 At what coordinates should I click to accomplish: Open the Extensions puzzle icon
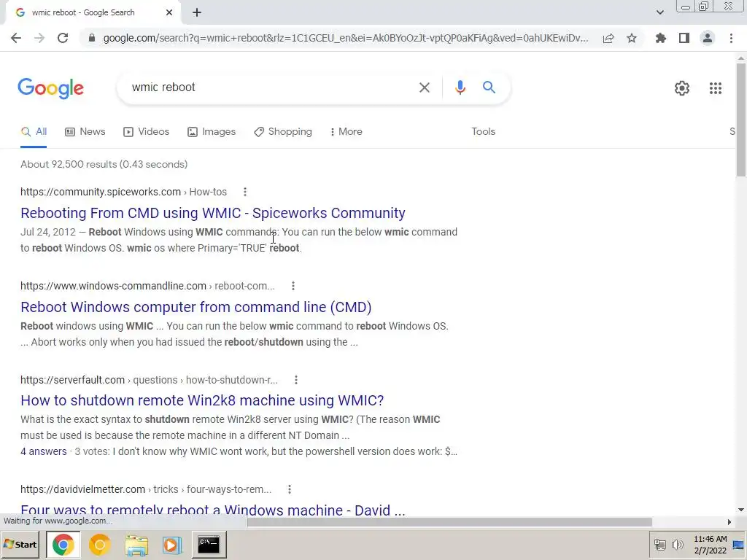point(661,38)
